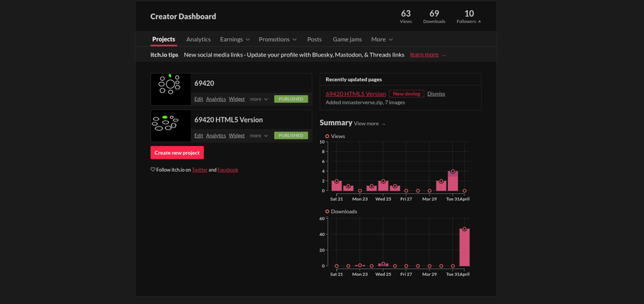Screen dimensions: 644x304
Task: Go to the Game jams tab
Action: 347,39
